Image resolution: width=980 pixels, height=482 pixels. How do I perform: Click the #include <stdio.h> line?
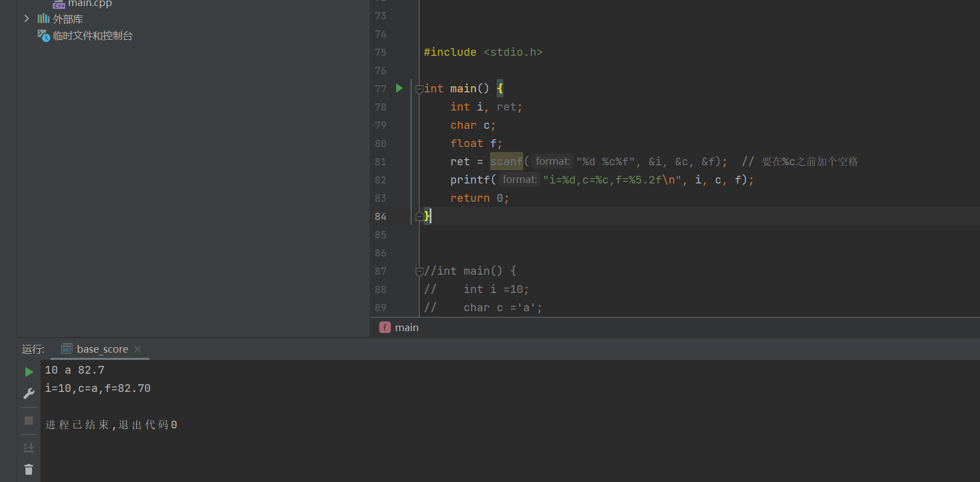pos(483,52)
